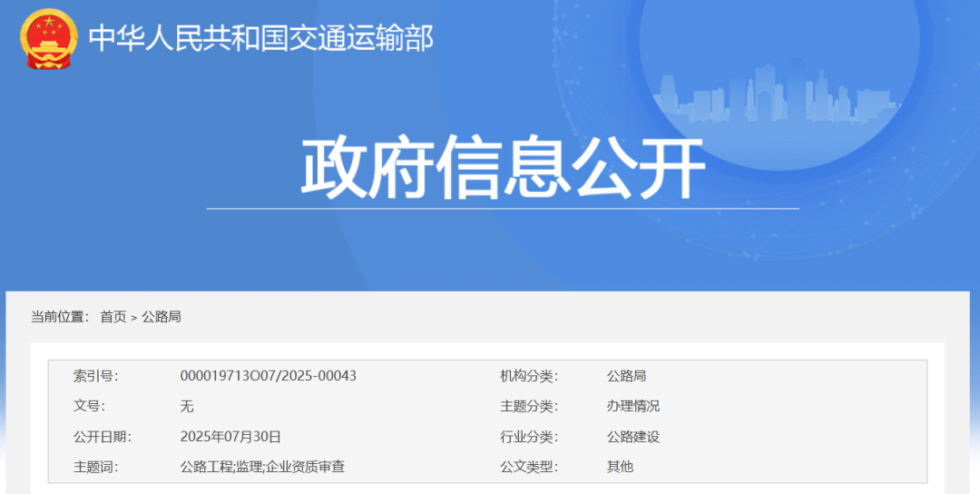The height and width of the screenshot is (494, 980).
Task: Click the 公开日期 label
Action: [x=103, y=437]
